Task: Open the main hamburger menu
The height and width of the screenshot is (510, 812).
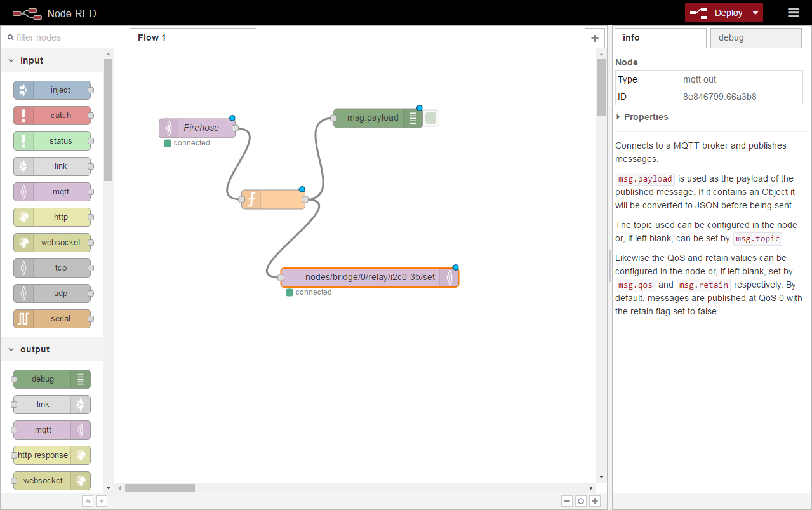Action: coord(794,13)
